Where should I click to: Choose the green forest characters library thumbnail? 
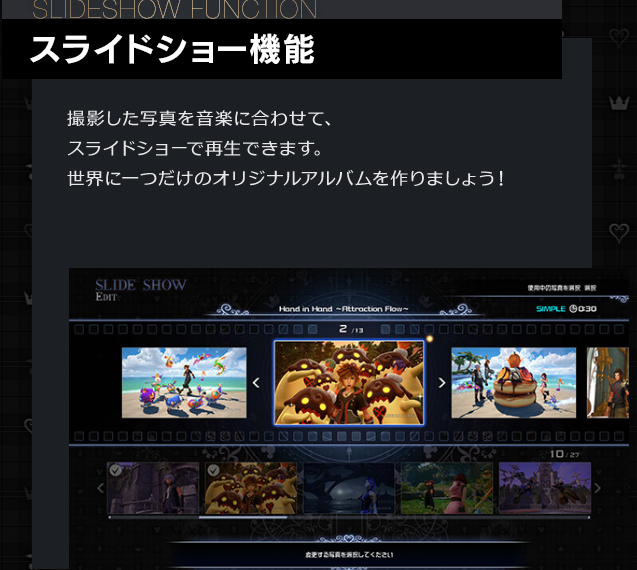[x=447, y=488]
